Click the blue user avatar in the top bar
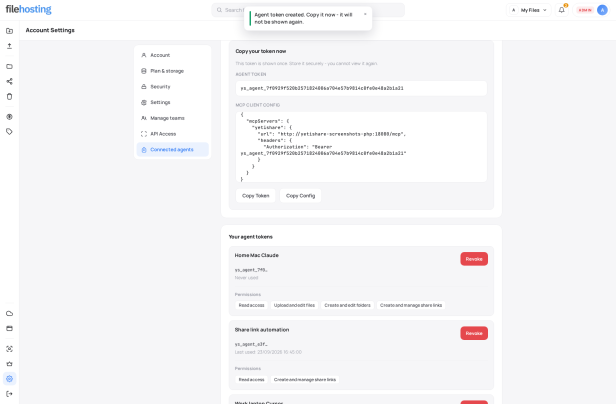Viewport: 616px width, 404px height. point(602,10)
